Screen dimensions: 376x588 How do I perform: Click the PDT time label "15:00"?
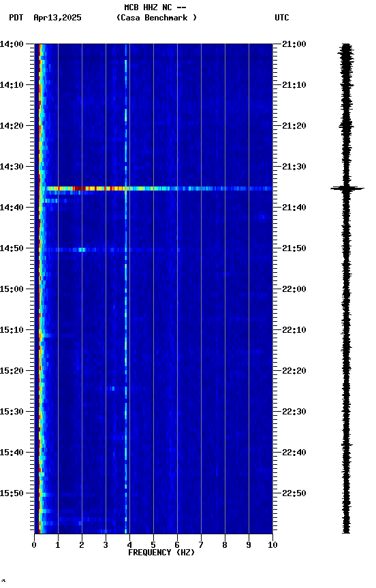point(12,289)
